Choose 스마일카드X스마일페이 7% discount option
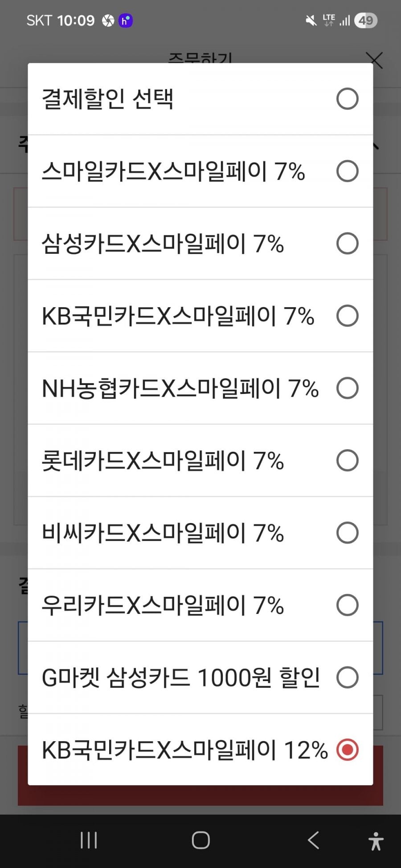 click(x=347, y=171)
